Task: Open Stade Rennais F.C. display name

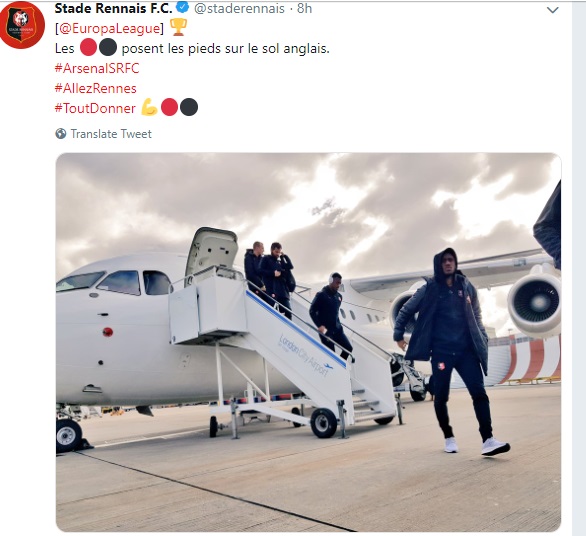Action: coord(114,8)
